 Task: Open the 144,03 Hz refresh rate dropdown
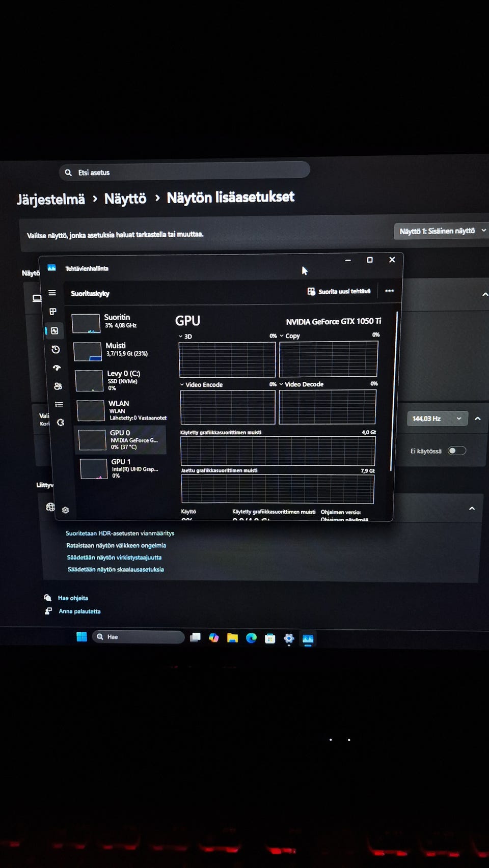pos(437,418)
